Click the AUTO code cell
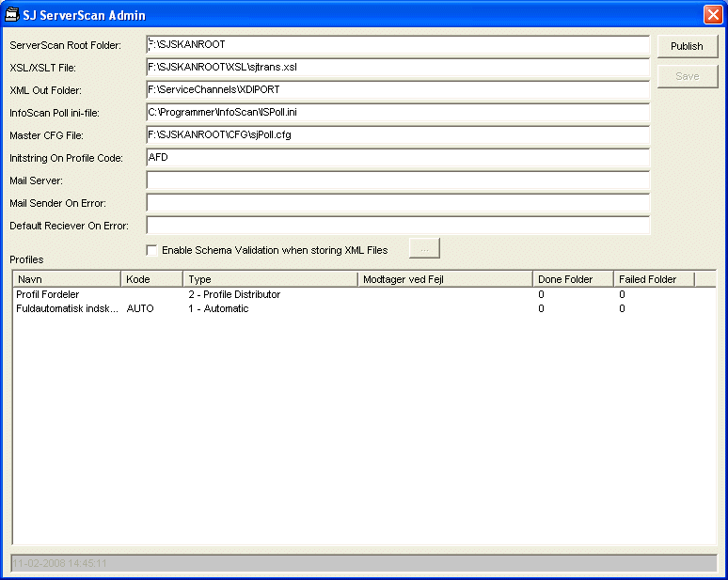Screen dimensions: 728x580 (140, 309)
